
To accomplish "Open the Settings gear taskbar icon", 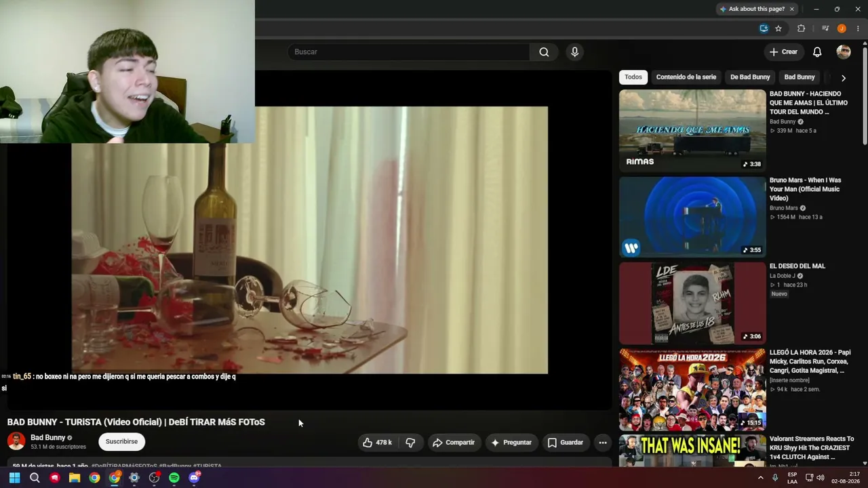I will coord(134,478).
